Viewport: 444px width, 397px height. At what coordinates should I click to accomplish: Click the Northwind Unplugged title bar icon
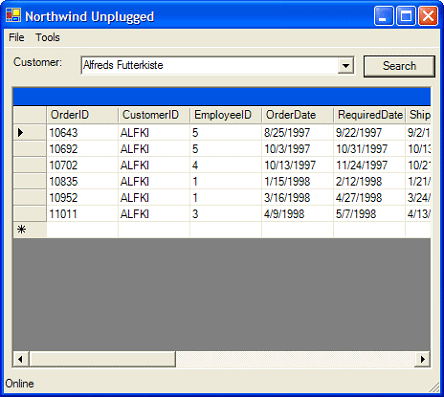(x=13, y=15)
